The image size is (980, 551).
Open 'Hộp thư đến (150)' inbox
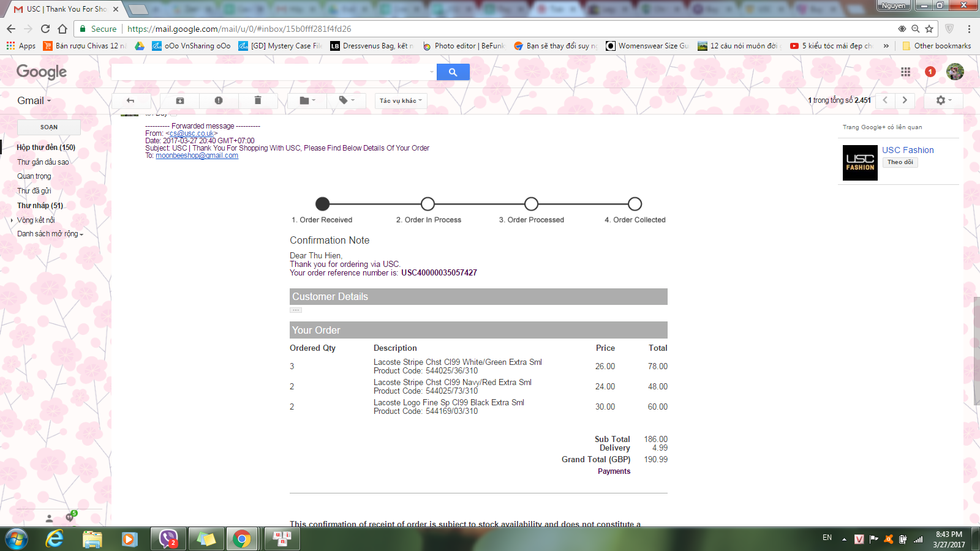46,148
